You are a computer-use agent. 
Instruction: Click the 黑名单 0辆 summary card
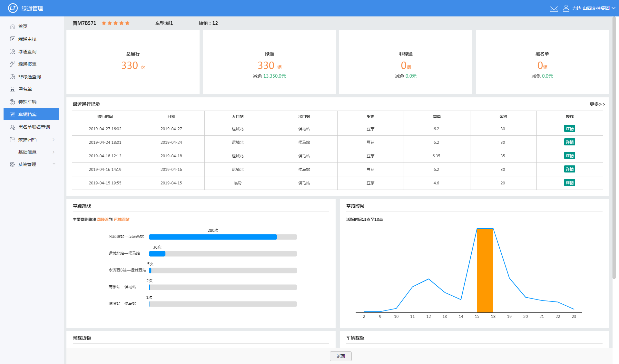click(542, 62)
